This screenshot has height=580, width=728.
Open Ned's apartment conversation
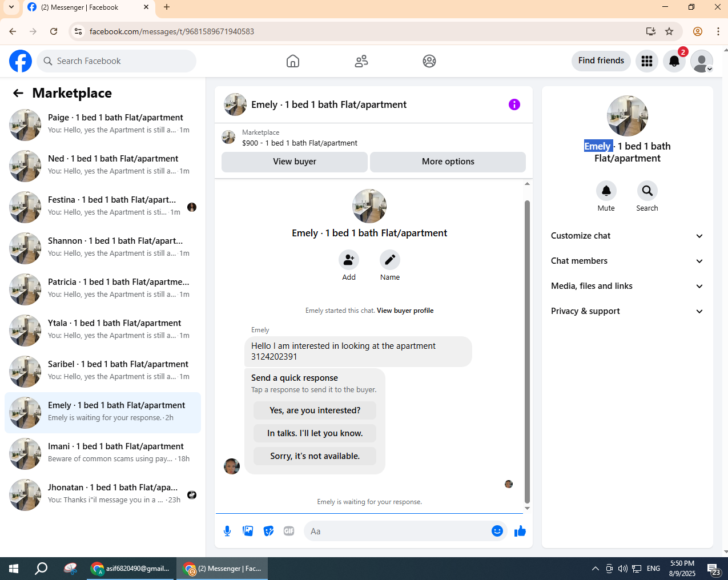(103, 166)
